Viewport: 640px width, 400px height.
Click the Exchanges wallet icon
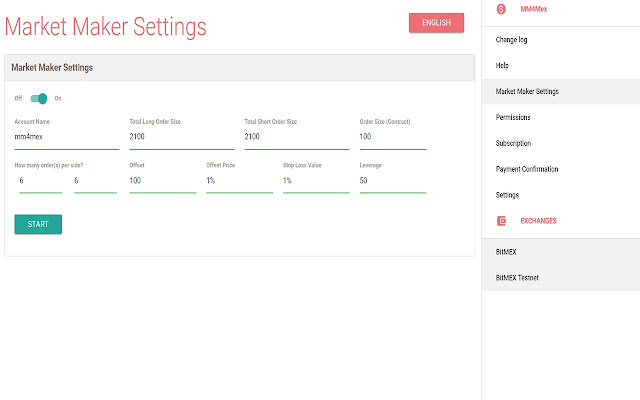[501, 221]
